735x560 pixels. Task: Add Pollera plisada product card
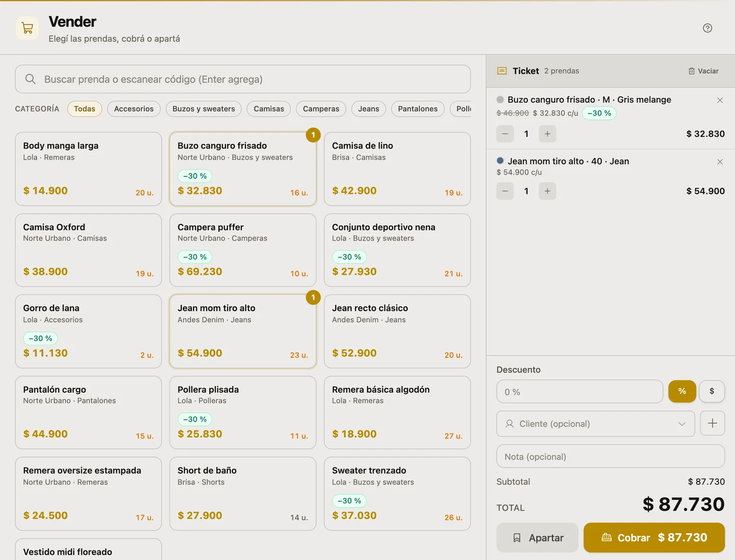click(x=243, y=413)
